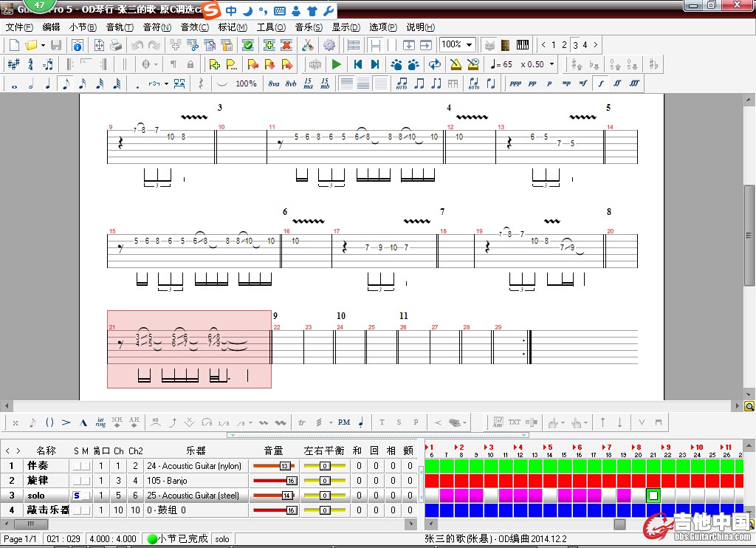Click Delete Track red X icon
This screenshot has width=756, height=548.
[286, 45]
